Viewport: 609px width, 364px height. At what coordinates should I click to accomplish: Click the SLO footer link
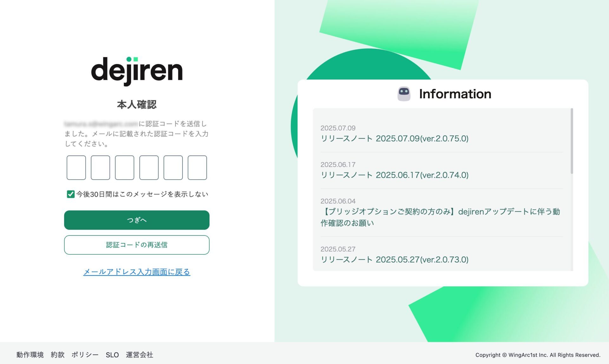112,355
